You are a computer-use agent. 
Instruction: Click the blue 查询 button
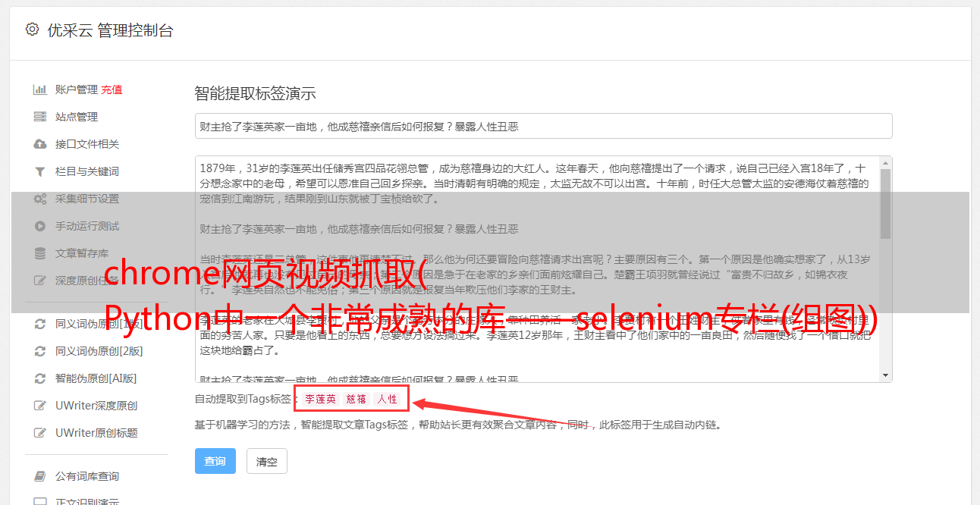pos(215,461)
